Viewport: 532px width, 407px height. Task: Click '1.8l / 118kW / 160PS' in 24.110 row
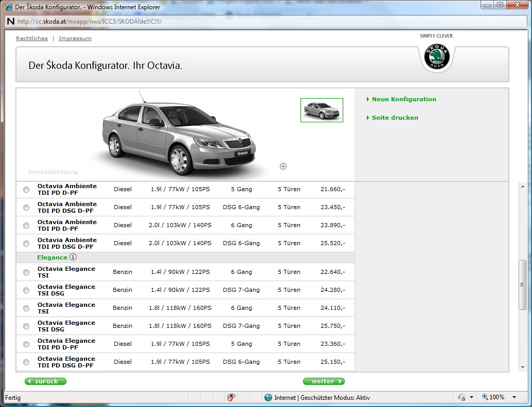click(180, 308)
